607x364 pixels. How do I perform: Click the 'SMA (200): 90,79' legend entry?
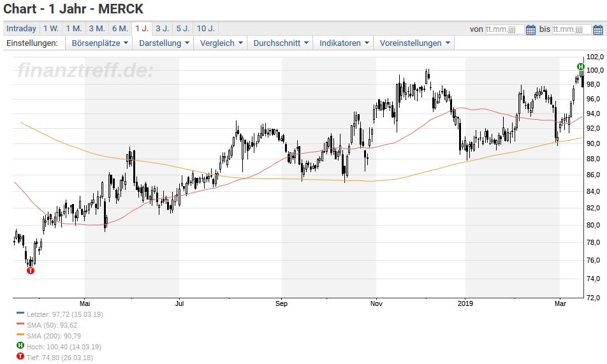pyautogui.click(x=54, y=336)
